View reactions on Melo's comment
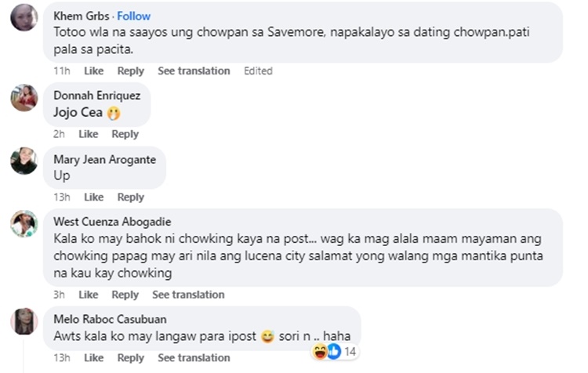588x373 pixels. tap(334, 352)
